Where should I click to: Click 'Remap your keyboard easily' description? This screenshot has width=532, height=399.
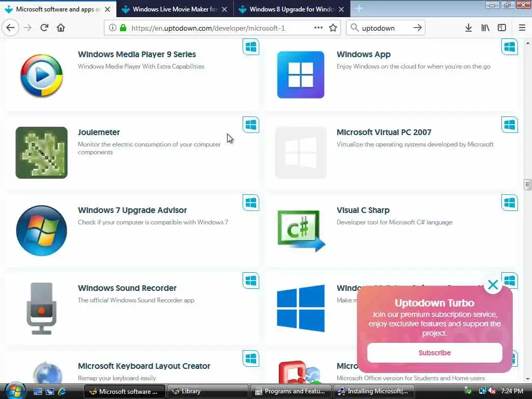point(117,378)
